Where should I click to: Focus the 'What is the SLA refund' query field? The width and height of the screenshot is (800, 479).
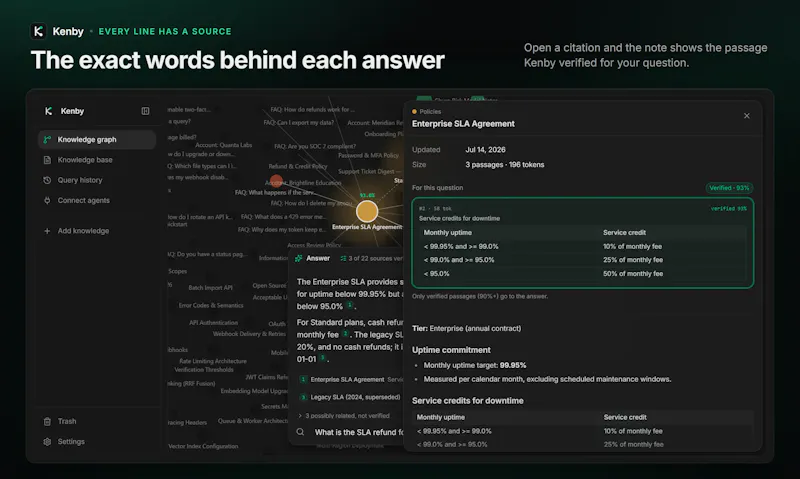click(359, 432)
